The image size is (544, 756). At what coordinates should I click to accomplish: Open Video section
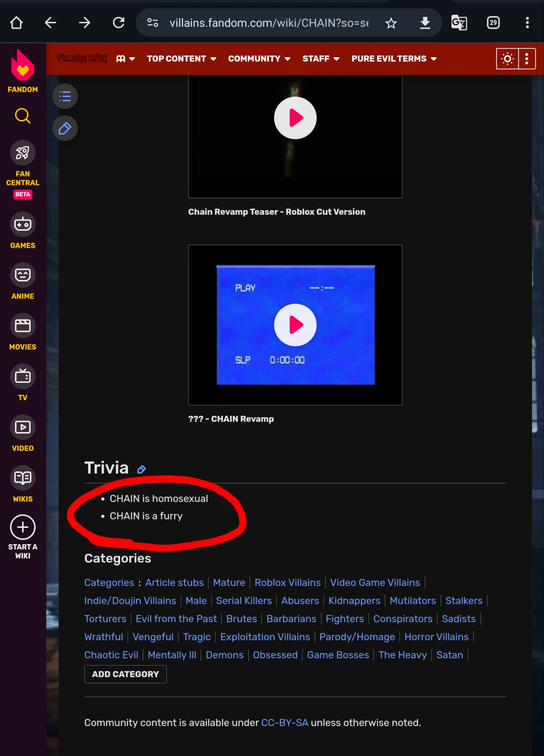(23, 433)
